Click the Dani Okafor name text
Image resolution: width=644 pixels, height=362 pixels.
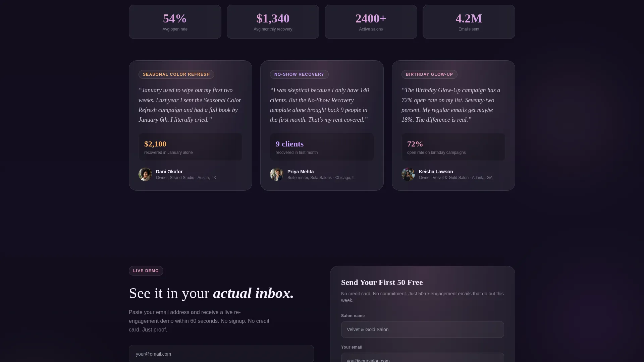(x=169, y=172)
